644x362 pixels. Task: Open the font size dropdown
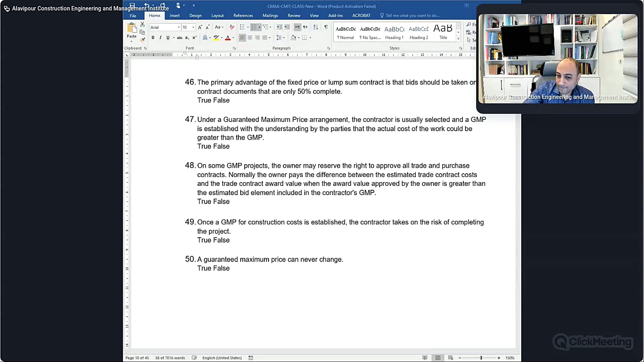coord(194,27)
